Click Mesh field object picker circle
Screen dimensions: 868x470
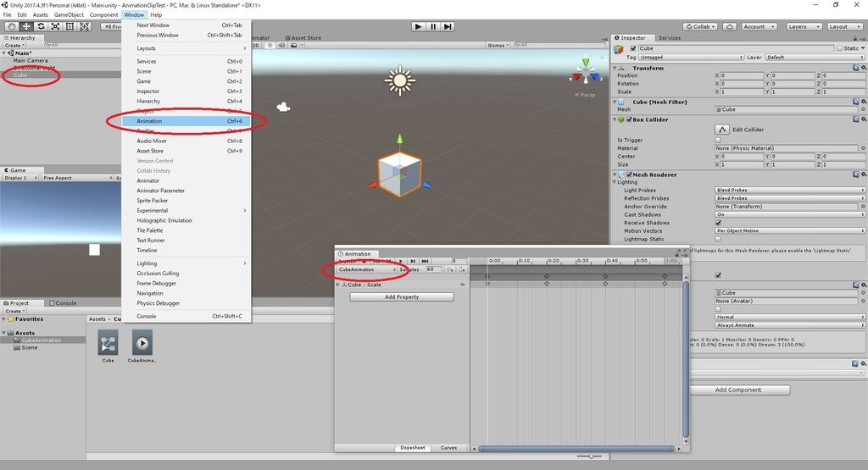click(863, 109)
